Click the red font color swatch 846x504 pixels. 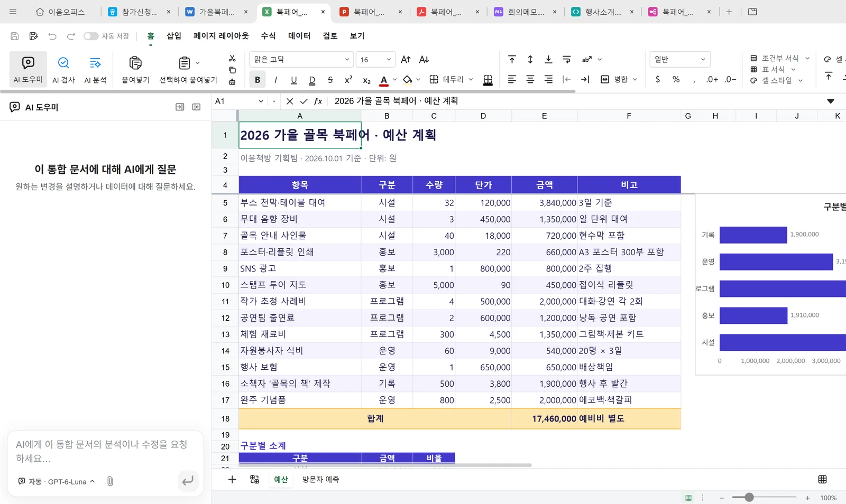384,80
